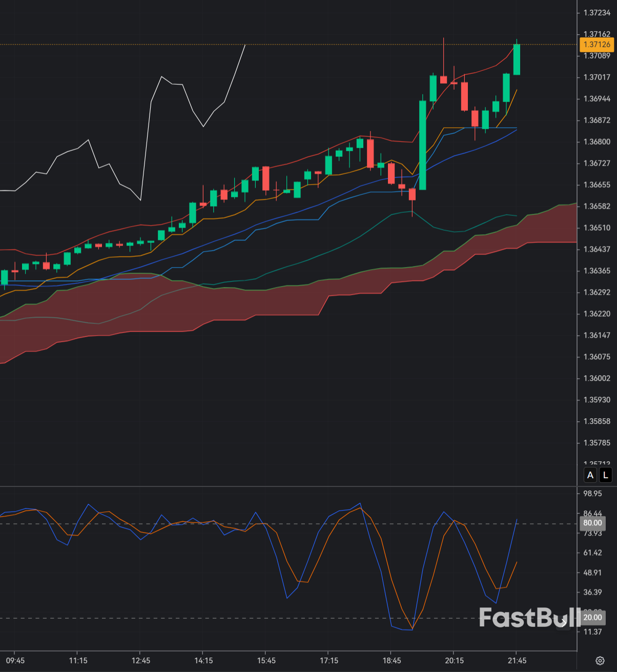Expand the panel using the white chevron arrow
This screenshot has height=672, width=617.
pos(564,622)
